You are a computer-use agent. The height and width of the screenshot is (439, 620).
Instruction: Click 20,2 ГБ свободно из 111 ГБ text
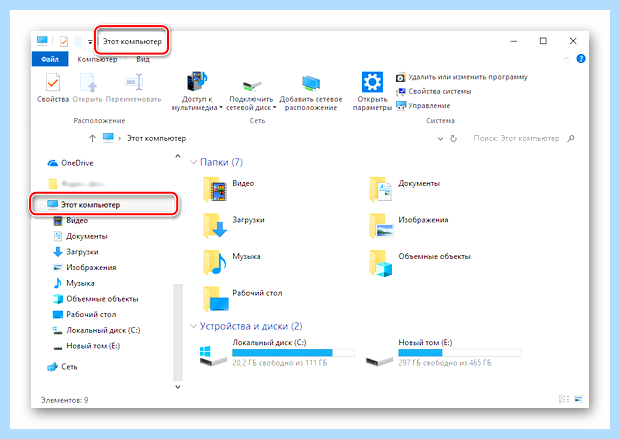(x=280, y=363)
